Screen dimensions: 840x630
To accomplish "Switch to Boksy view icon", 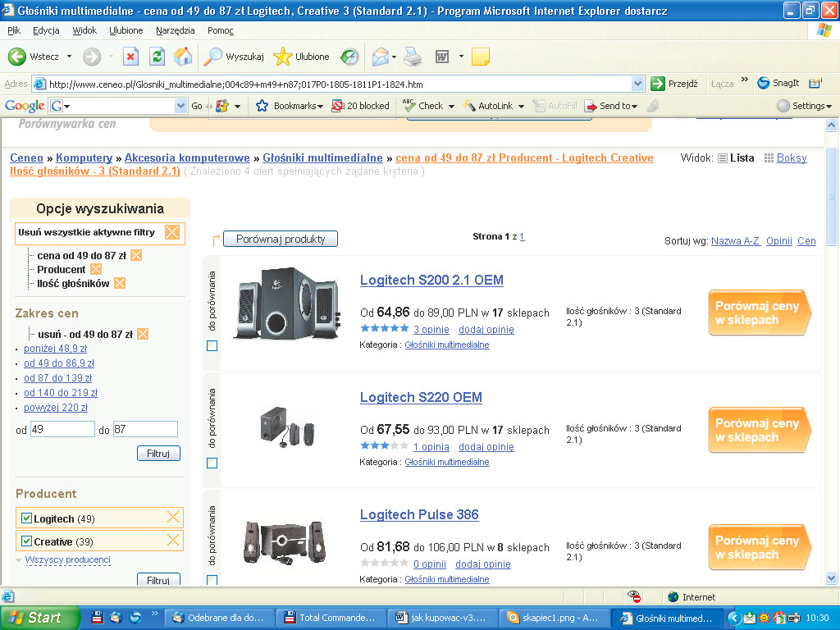I will [769, 158].
